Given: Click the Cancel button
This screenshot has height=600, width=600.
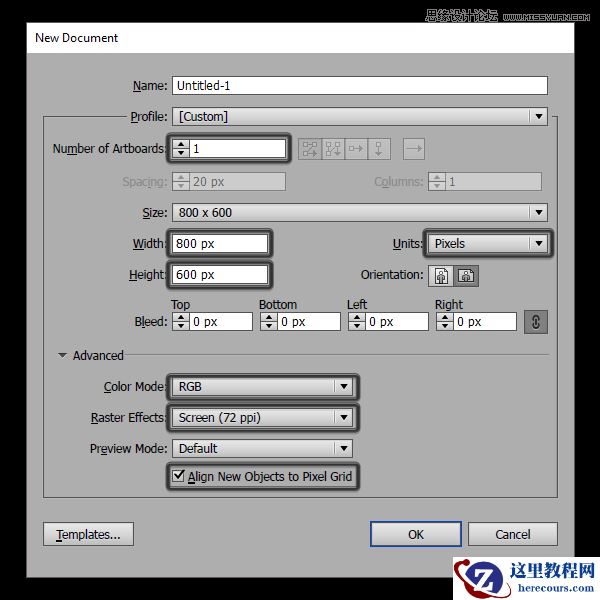Looking at the screenshot, I should (513, 534).
